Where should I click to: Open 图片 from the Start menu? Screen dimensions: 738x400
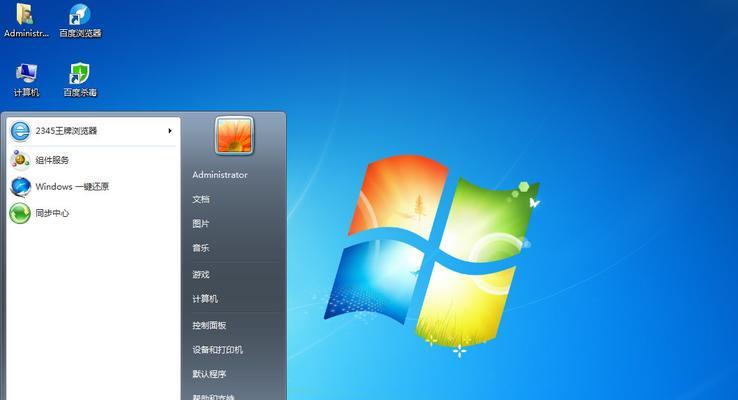pyautogui.click(x=201, y=224)
